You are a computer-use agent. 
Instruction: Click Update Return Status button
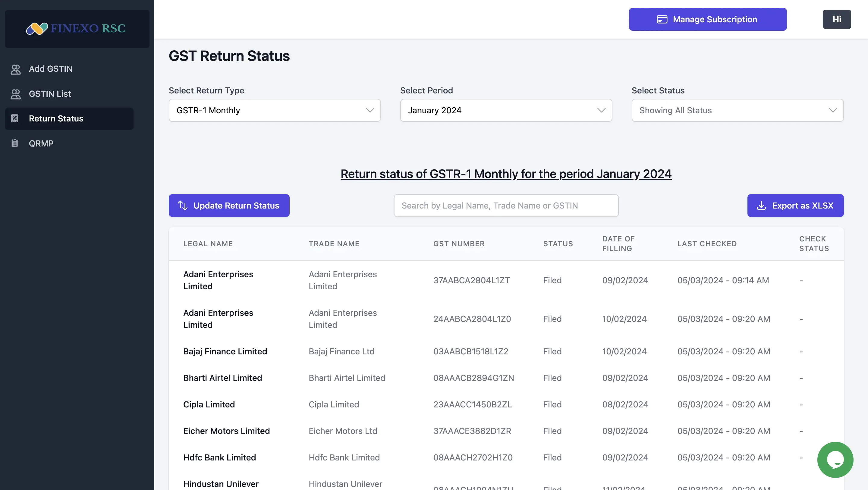click(229, 206)
